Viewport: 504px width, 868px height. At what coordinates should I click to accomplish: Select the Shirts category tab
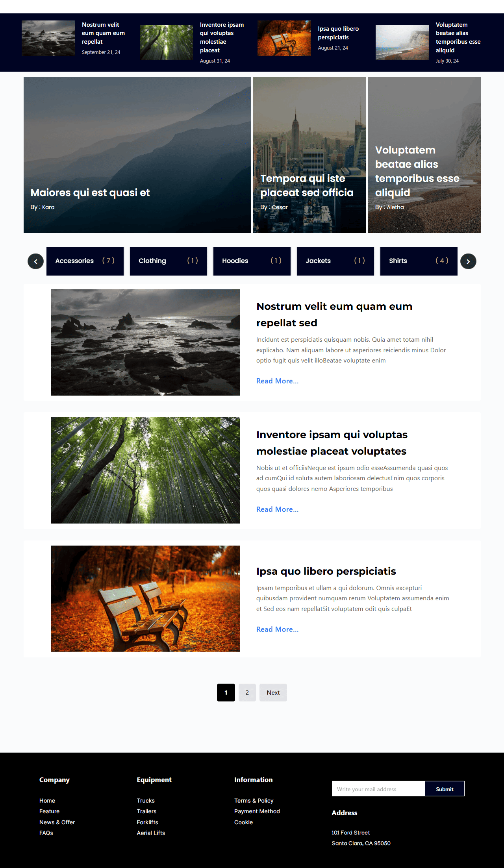419,261
